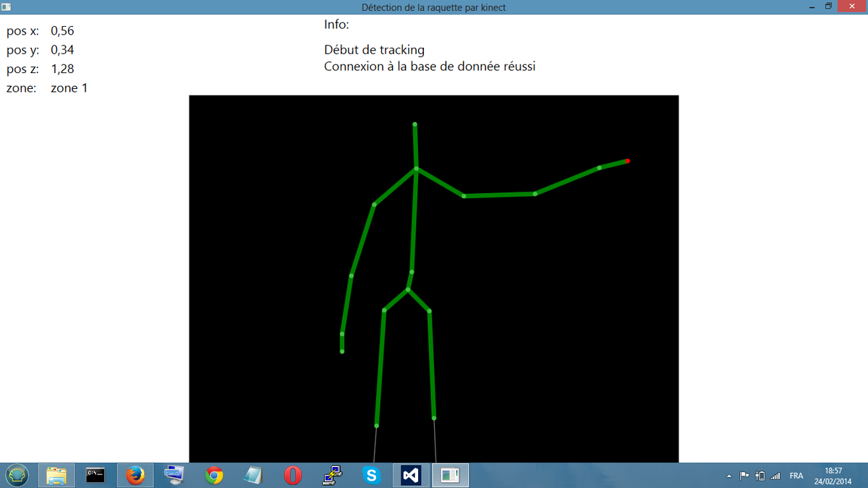868x488 pixels.
Task: Open the Start menu shell button
Action: pyautogui.click(x=18, y=475)
